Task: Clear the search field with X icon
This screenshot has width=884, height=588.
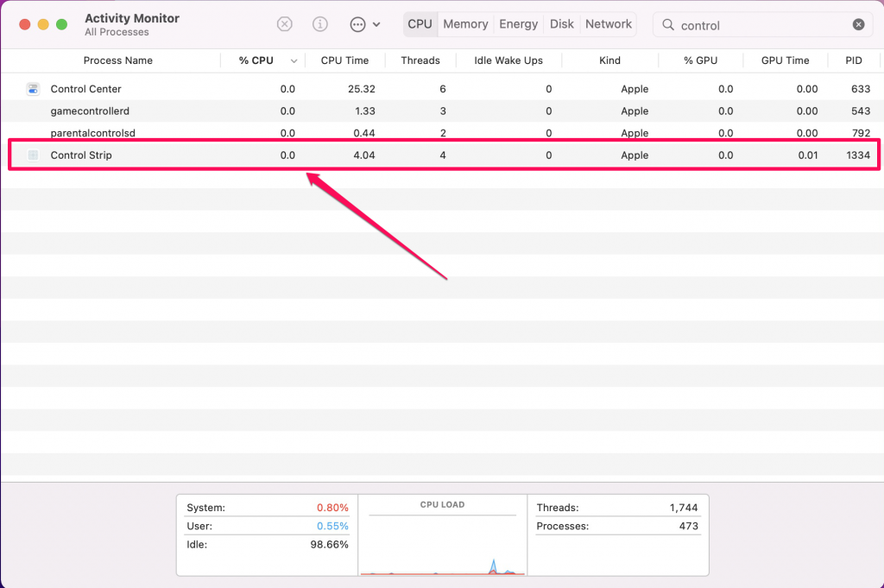Action: (858, 24)
